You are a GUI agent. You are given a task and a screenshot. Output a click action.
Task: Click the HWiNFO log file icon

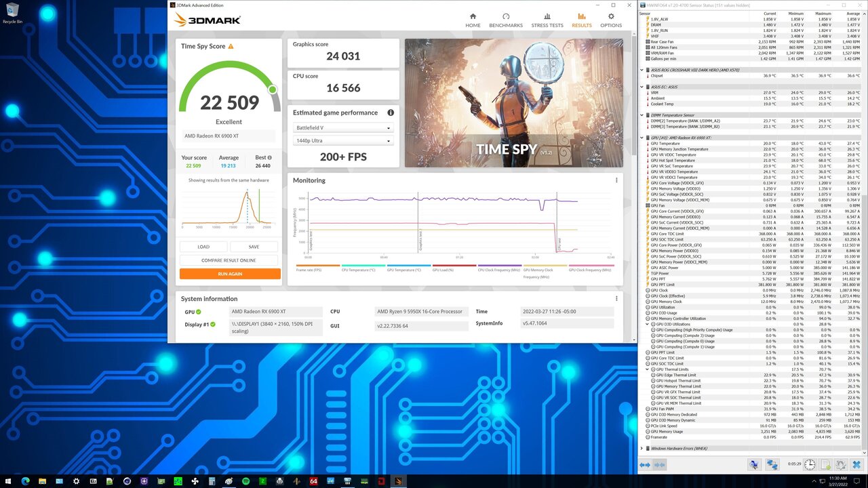(825, 464)
